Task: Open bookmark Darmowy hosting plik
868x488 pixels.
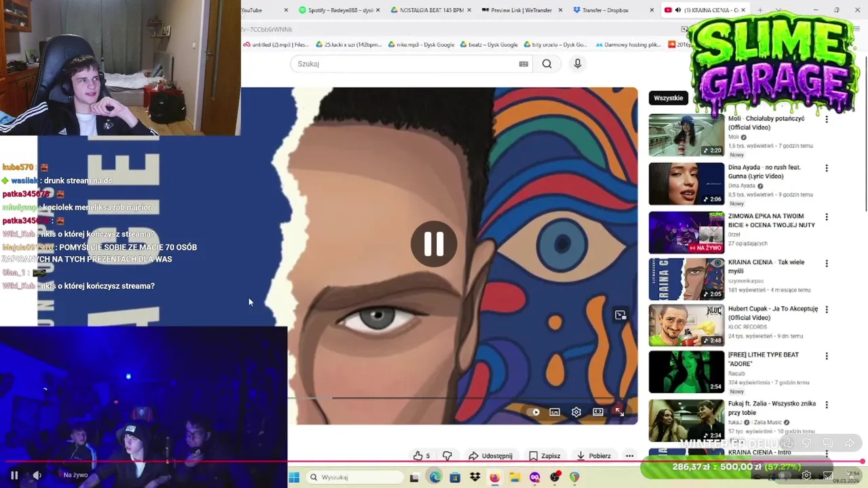Action: click(x=628, y=45)
